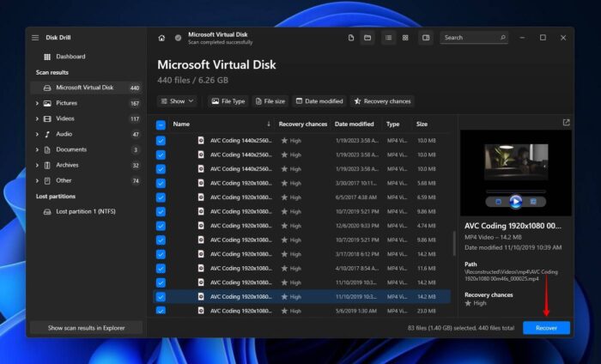Screen dimensions: 601x364
Task: Expand the Videos category in sidebar
Action: pyautogui.click(x=37, y=118)
